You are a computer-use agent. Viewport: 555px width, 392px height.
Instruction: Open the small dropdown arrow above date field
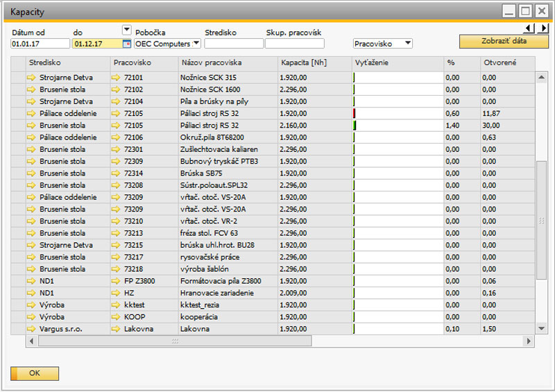click(x=126, y=30)
